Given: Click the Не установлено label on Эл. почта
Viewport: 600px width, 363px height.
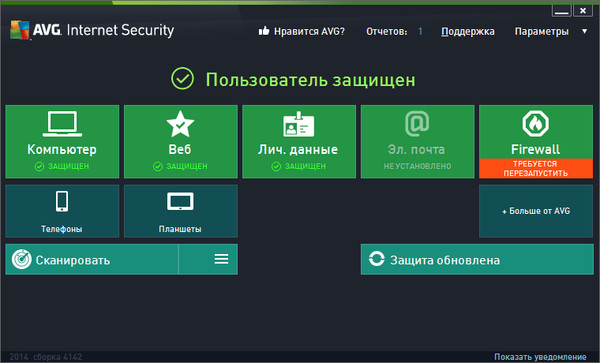Looking at the screenshot, I should (417, 166).
